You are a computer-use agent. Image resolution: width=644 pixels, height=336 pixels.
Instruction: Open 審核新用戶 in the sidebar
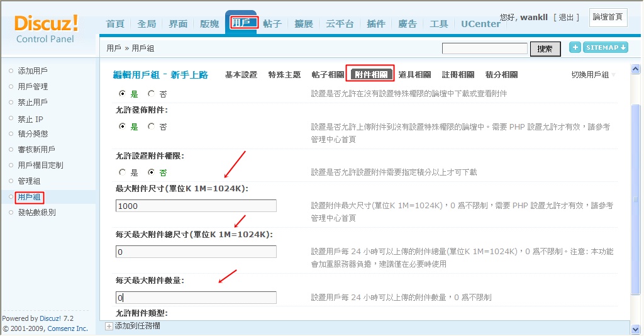36,150
